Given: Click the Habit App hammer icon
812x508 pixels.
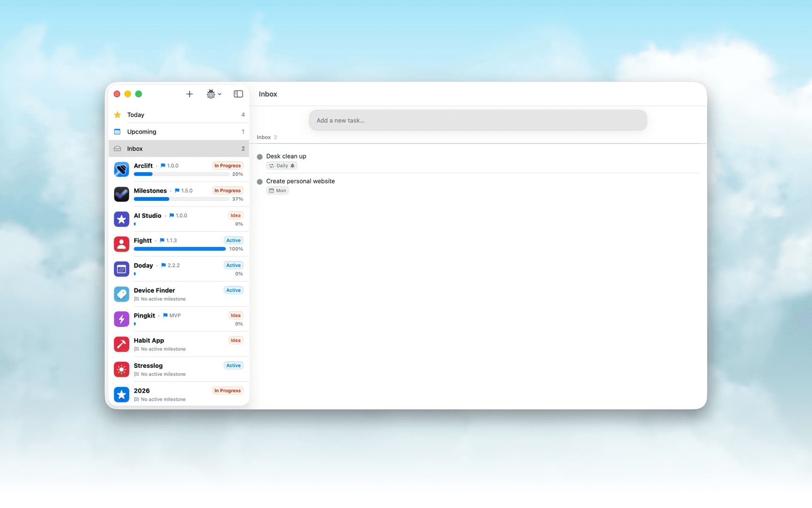Looking at the screenshot, I should click(122, 344).
